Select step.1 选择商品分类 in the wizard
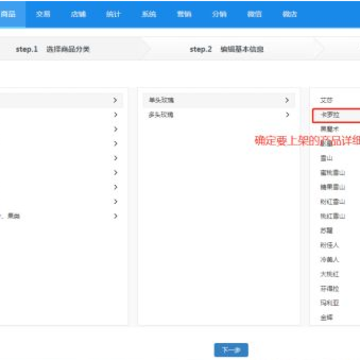Image resolution: width=360 pixels, height=360 pixels. coord(53,49)
